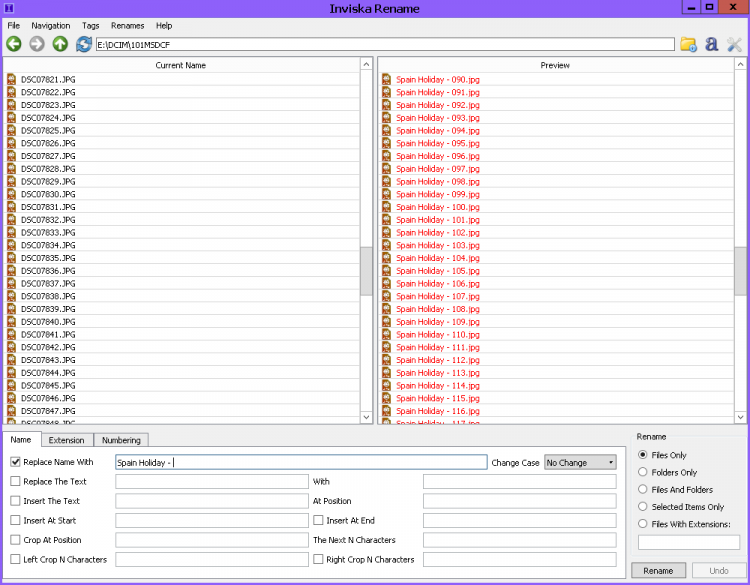Click the Preview list scrollbar thumb

740,271
